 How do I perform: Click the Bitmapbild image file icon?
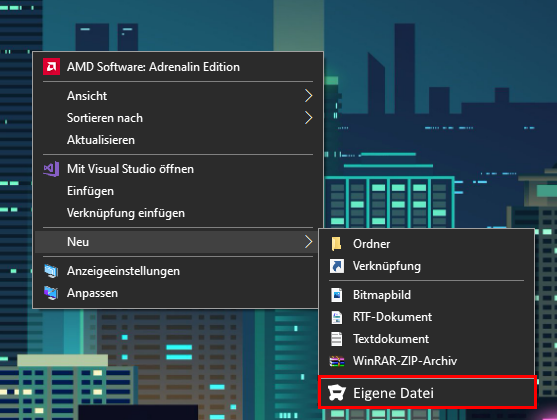click(337, 295)
